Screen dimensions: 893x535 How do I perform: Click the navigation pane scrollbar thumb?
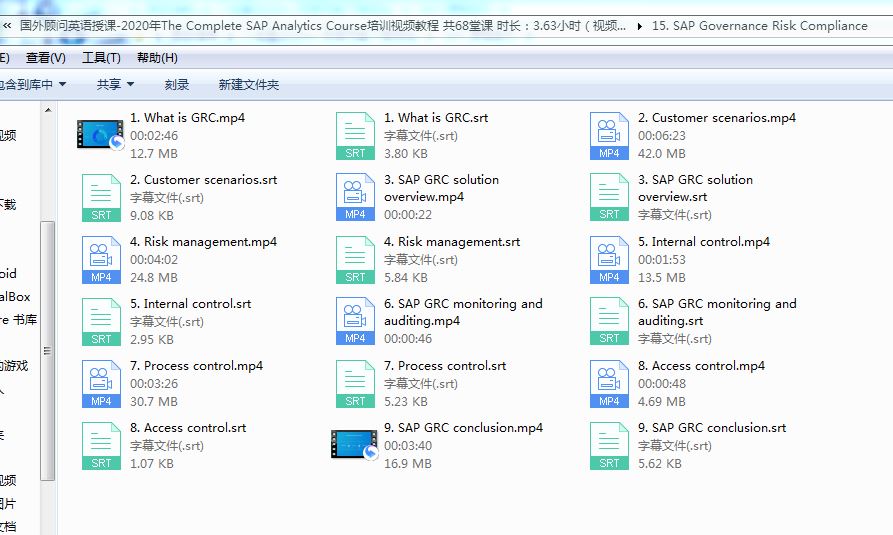coord(48,351)
